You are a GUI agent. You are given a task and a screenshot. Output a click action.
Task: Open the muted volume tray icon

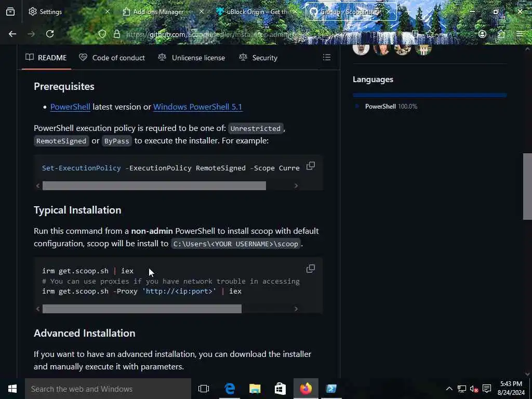point(474,389)
